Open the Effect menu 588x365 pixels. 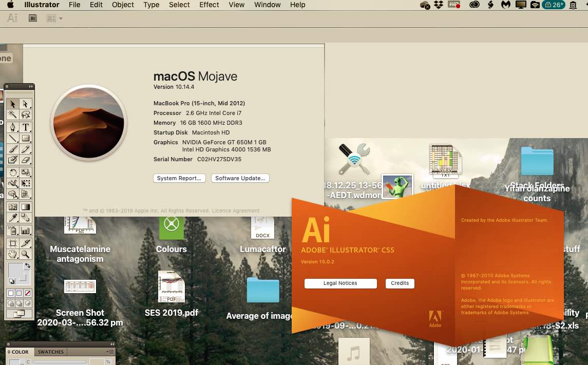tap(209, 5)
